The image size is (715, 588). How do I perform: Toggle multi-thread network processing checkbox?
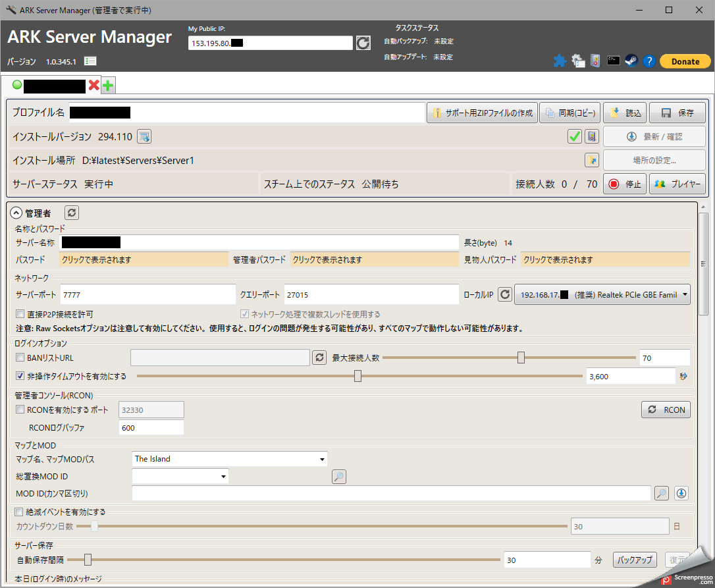click(x=244, y=314)
